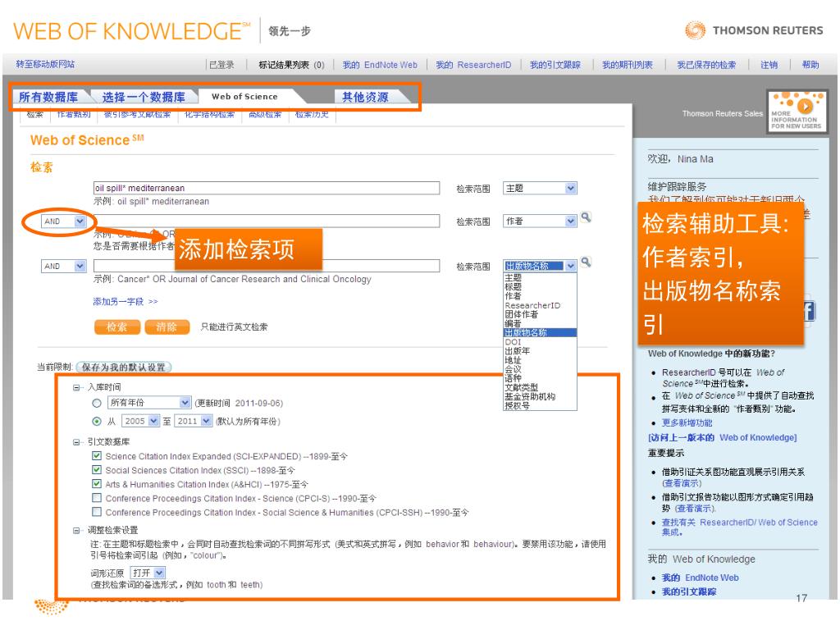Open 作者 search field dropdown
The image size is (840, 630).
pos(540,221)
